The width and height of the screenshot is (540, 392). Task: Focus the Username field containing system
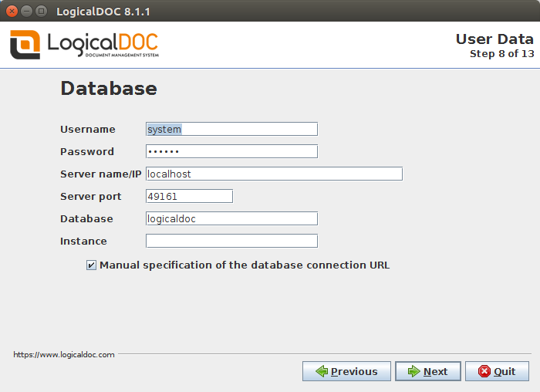point(231,129)
